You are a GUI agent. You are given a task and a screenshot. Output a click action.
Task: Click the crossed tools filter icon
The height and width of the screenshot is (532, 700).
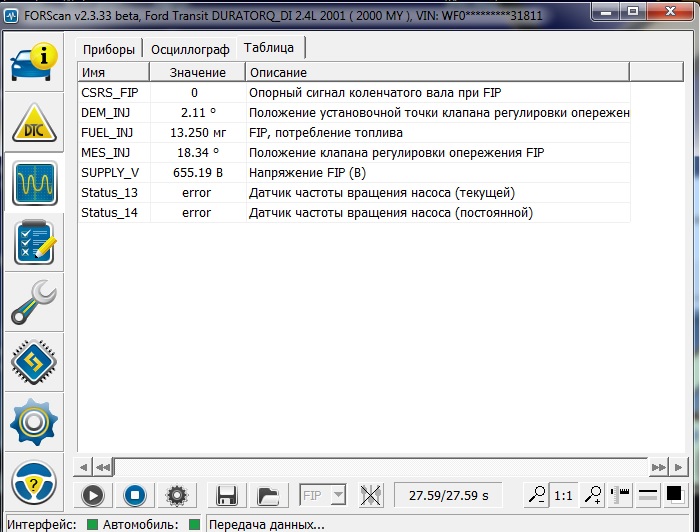371,495
